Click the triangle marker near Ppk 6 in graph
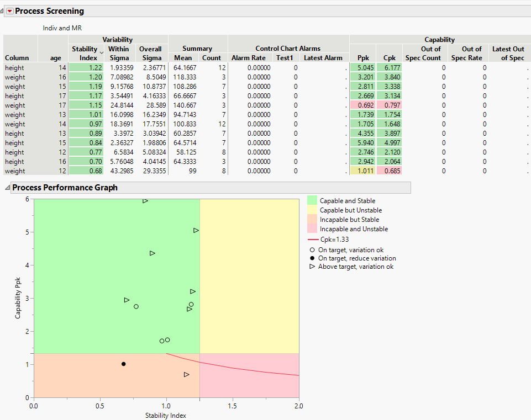531x420 pixels. 145,201
